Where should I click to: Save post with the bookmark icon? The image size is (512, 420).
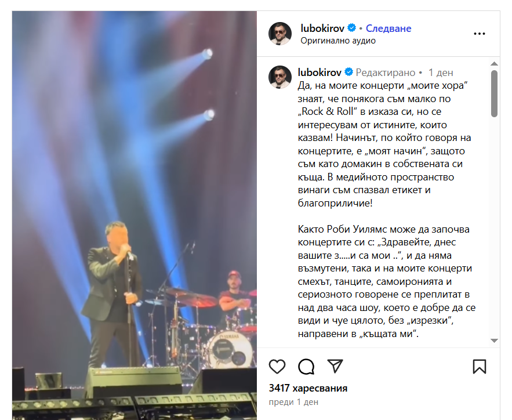click(x=480, y=367)
